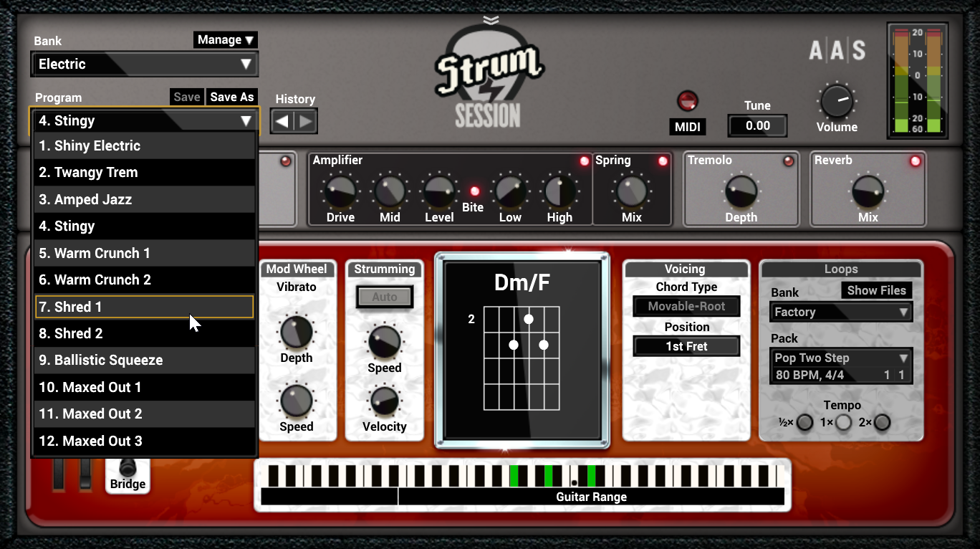Click the output level meter
Viewport: 980px width, 549px height.
[918, 80]
